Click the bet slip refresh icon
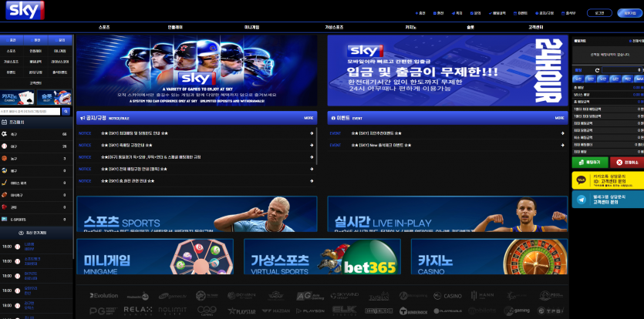Screen dimensions: 644x319 [597, 70]
